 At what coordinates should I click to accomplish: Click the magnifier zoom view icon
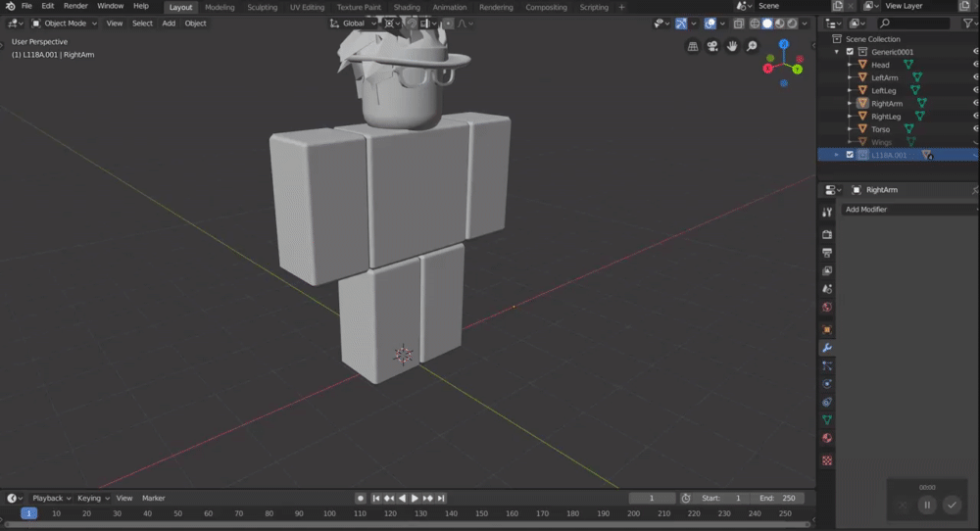[x=752, y=46]
